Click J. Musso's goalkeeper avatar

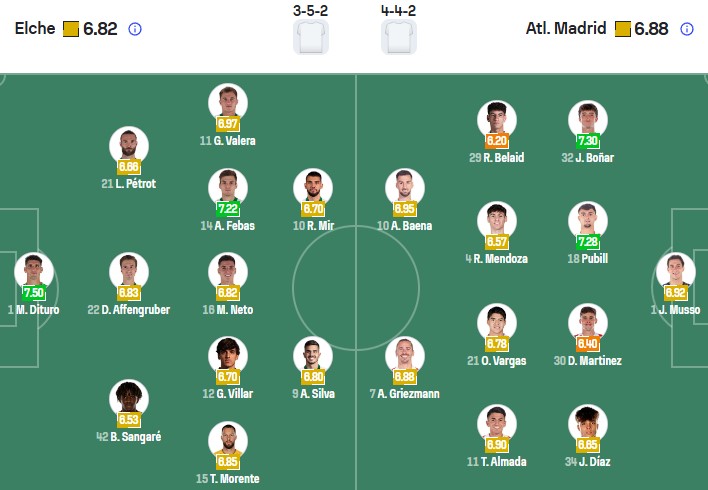click(x=675, y=272)
